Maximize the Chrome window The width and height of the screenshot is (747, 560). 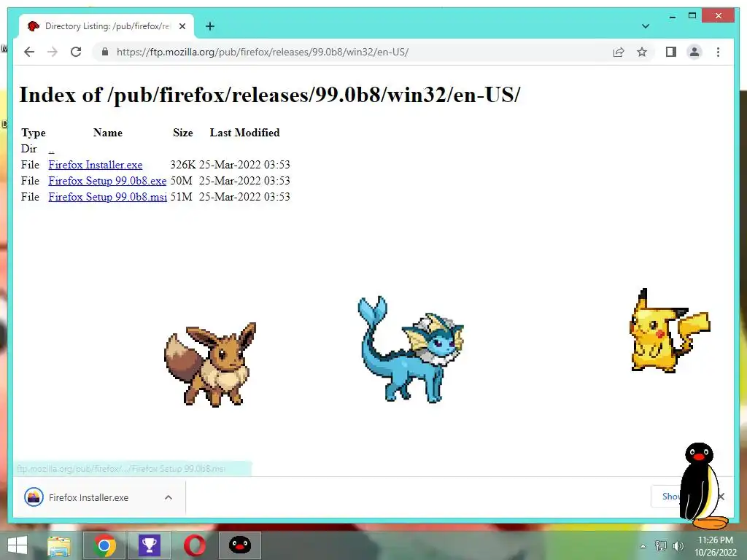click(x=692, y=16)
